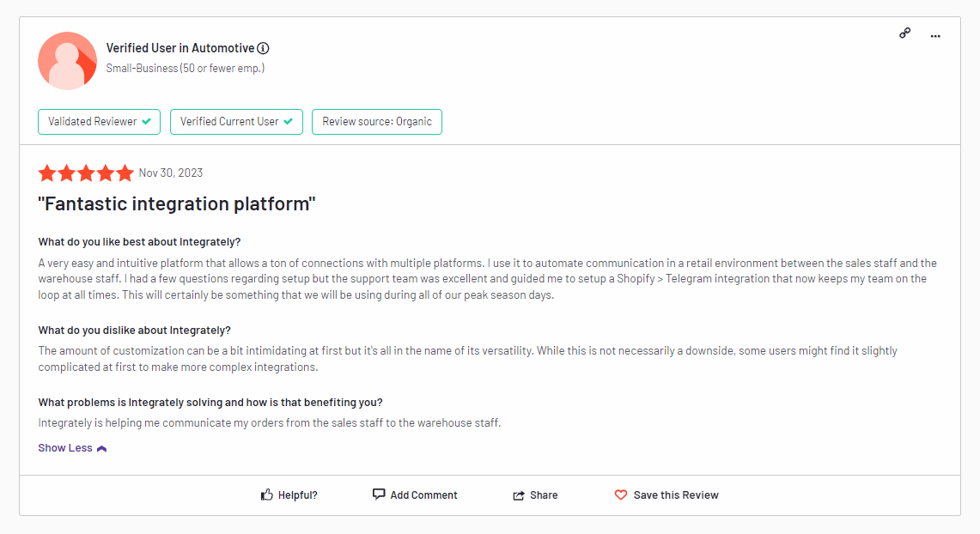
Task: Click the Verified Current User checkmark
Action: pyautogui.click(x=288, y=122)
